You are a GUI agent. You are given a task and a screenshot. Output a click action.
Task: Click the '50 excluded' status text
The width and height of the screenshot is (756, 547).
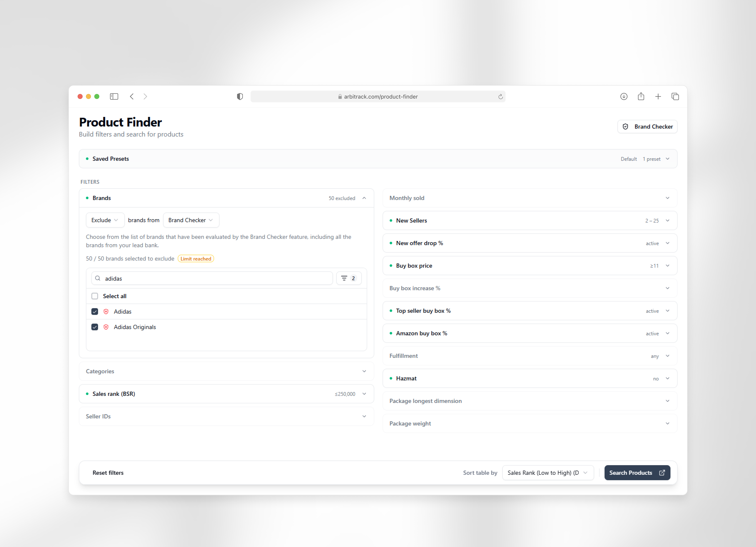point(342,198)
